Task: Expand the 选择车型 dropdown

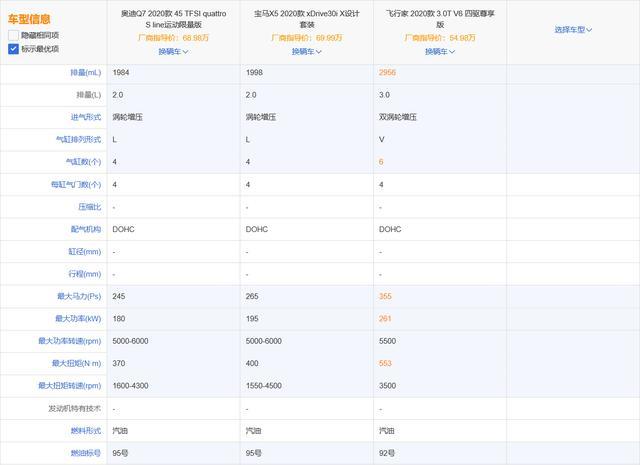Action: [x=573, y=29]
